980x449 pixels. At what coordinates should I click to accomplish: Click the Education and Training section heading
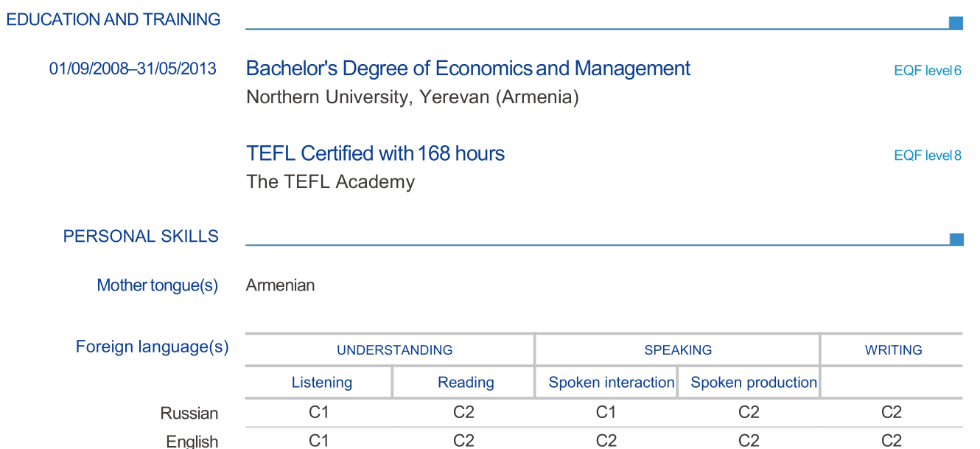113,20
